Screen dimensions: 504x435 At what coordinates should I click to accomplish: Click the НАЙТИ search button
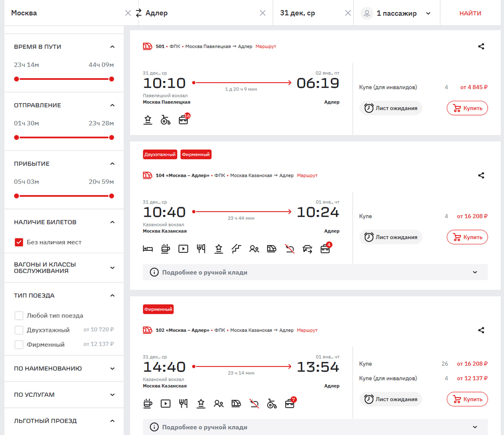click(470, 13)
